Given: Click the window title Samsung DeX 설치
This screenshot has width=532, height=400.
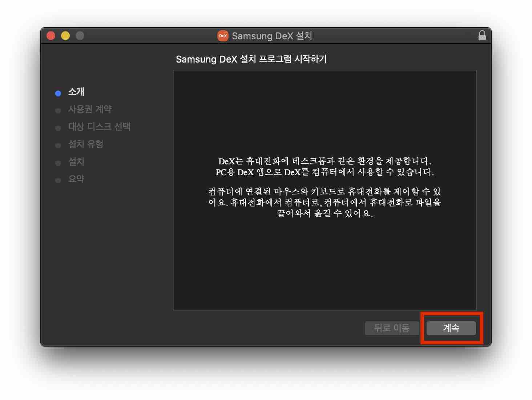Looking at the screenshot, I should pos(272,36).
